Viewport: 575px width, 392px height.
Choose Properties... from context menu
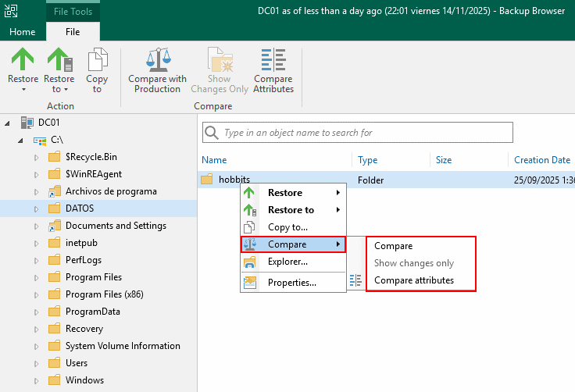291,283
